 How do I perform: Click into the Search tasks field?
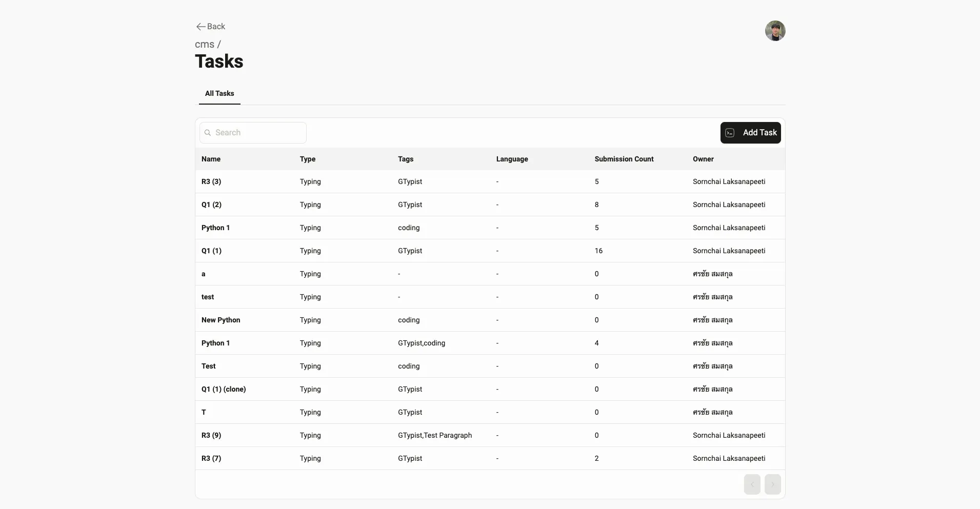[x=253, y=133]
